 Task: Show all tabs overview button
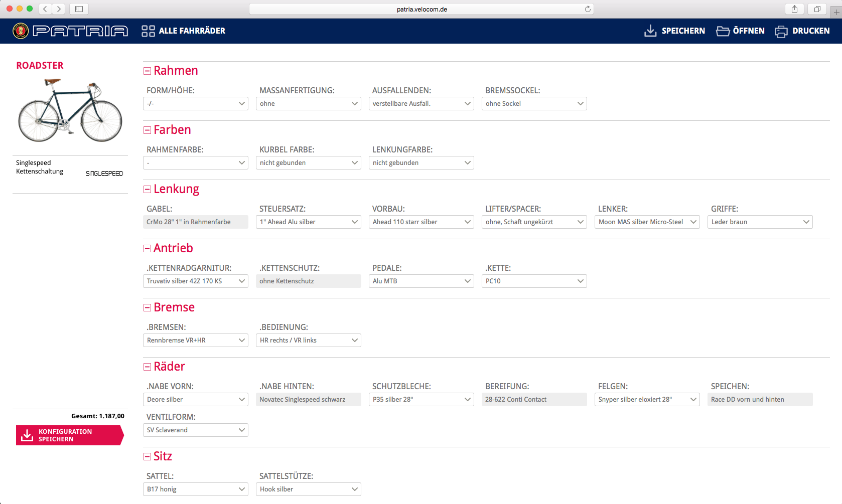point(817,9)
